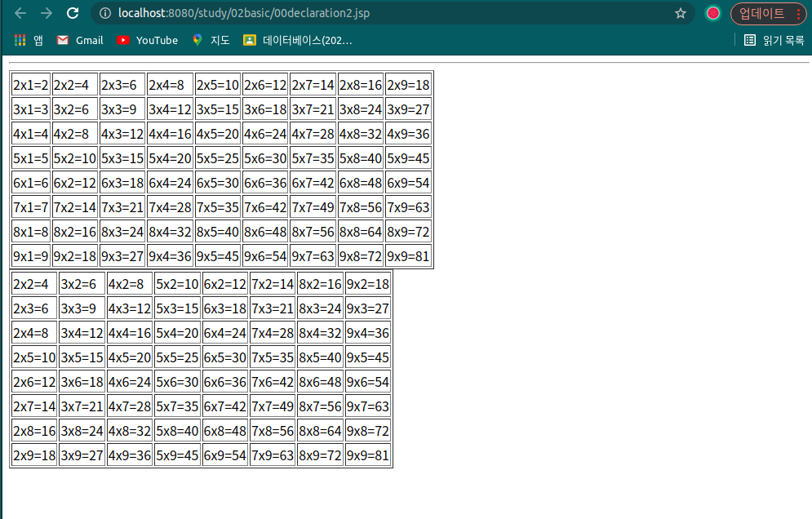Focus the address bar URL
This screenshot has width=812, height=519.
pos(244,13)
